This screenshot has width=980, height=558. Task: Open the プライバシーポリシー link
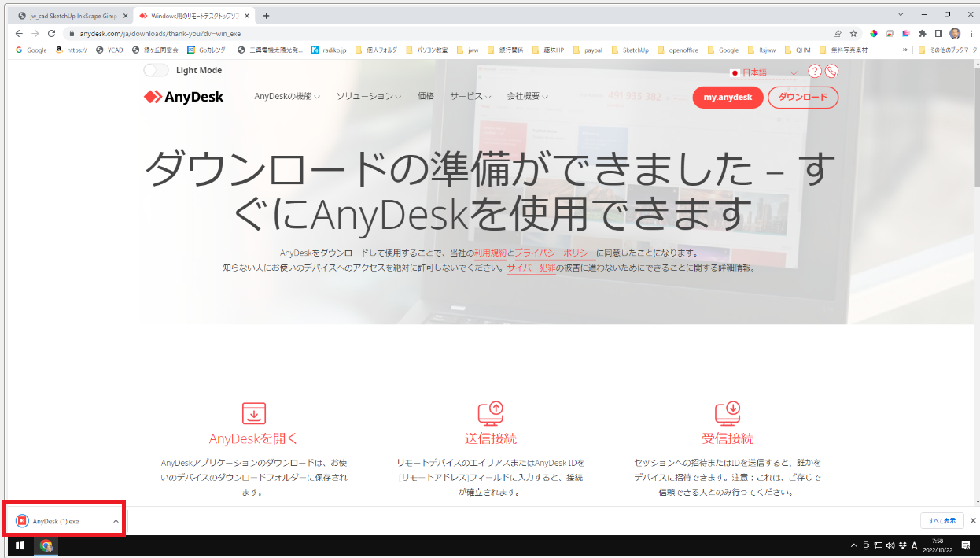555,253
